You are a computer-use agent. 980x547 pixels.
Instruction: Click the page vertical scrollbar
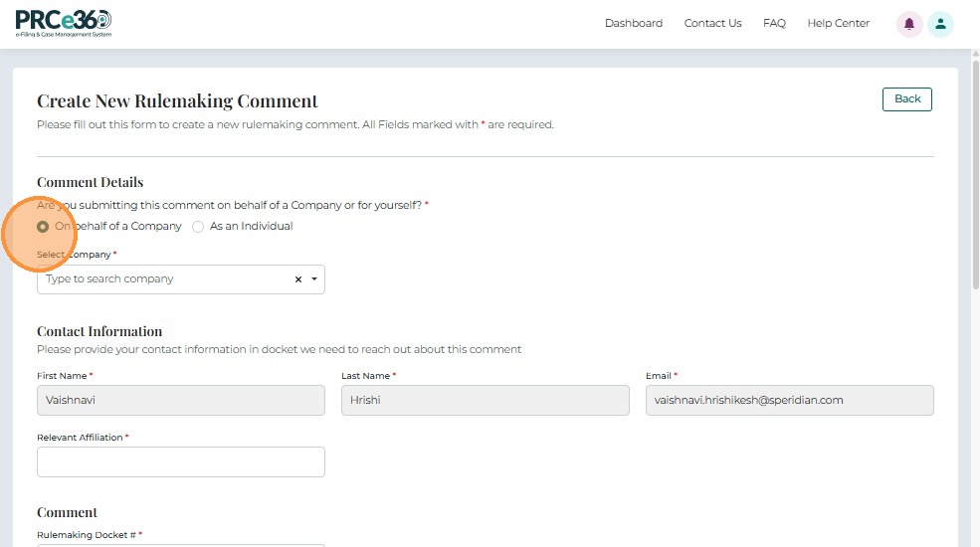(x=976, y=175)
